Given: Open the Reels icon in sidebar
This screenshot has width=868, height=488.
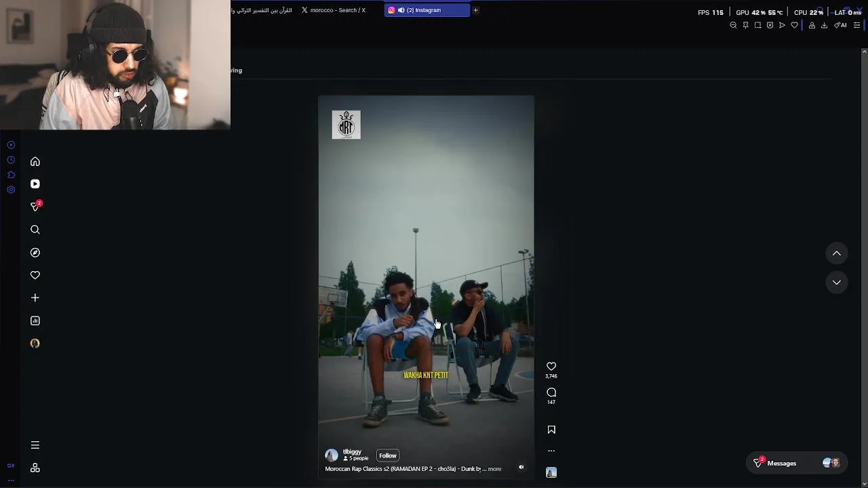Looking at the screenshot, I should pos(35,184).
